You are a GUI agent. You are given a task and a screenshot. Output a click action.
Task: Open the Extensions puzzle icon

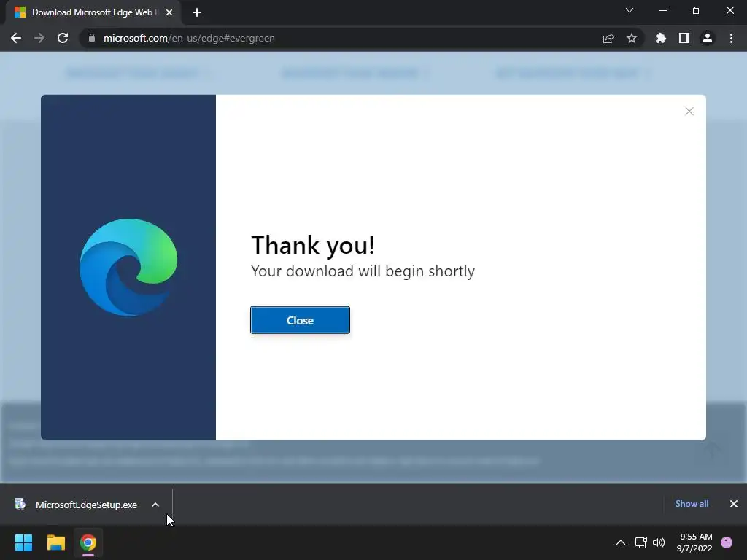click(x=661, y=38)
